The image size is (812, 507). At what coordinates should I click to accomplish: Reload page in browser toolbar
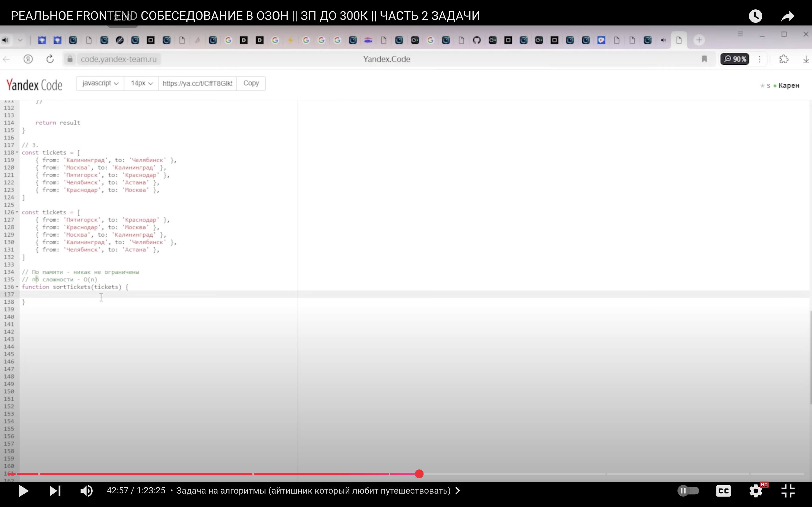pos(50,59)
